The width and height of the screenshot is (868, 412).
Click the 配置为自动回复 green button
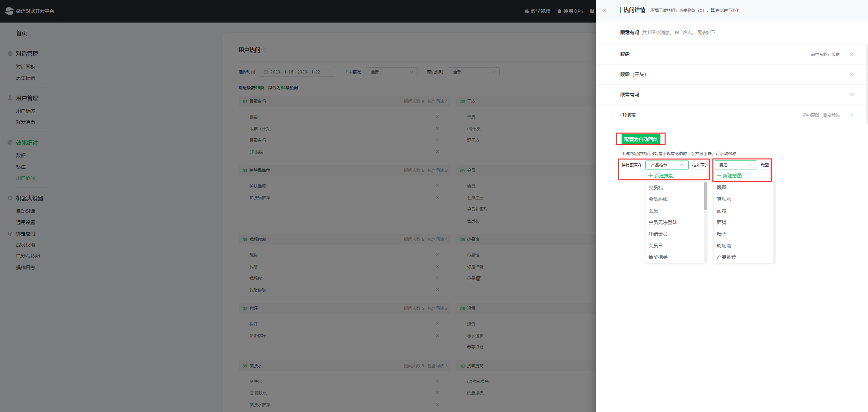point(641,139)
